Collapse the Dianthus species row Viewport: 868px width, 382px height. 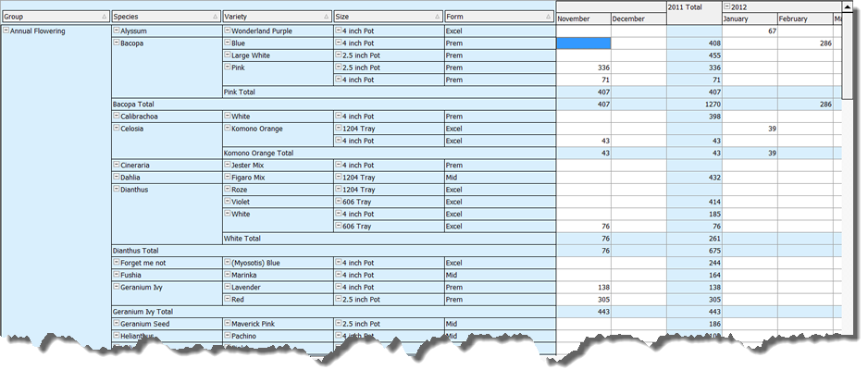(x=117, y=190)
